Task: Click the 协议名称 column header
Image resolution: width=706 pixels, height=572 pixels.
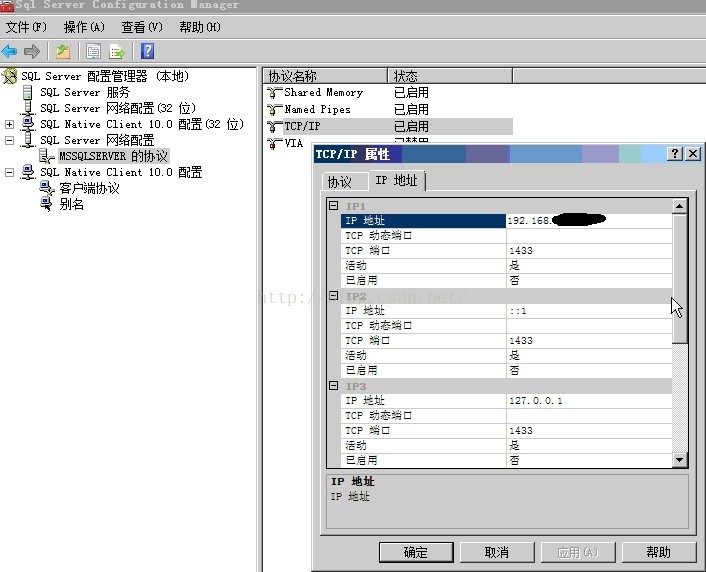Action: [325, 76]
